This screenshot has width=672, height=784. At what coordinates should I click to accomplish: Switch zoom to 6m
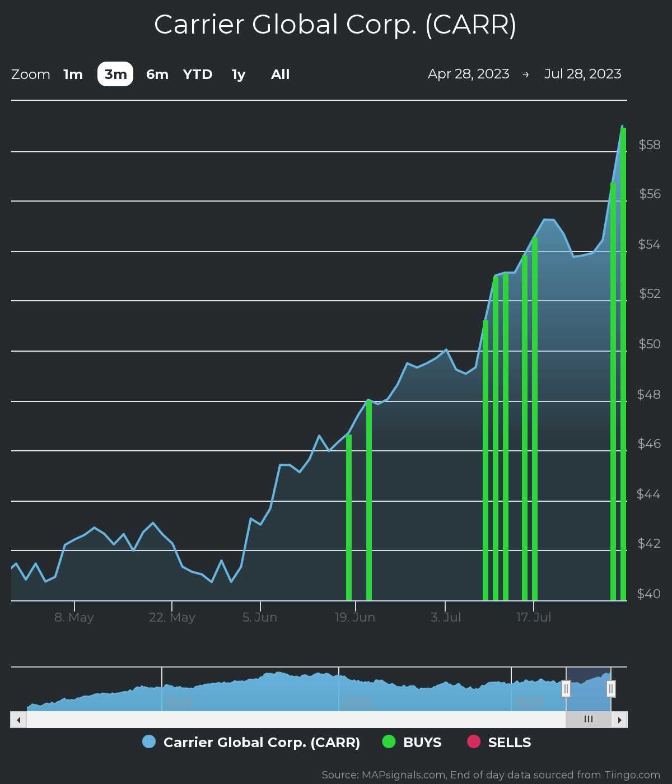(157, 74)
